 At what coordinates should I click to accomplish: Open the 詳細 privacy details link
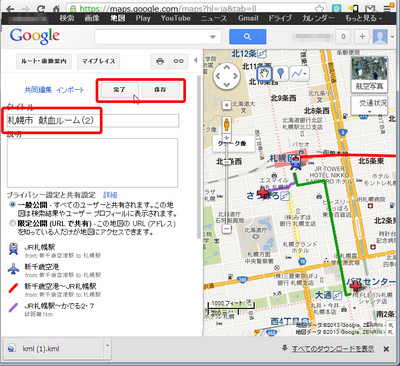[110, 195]
